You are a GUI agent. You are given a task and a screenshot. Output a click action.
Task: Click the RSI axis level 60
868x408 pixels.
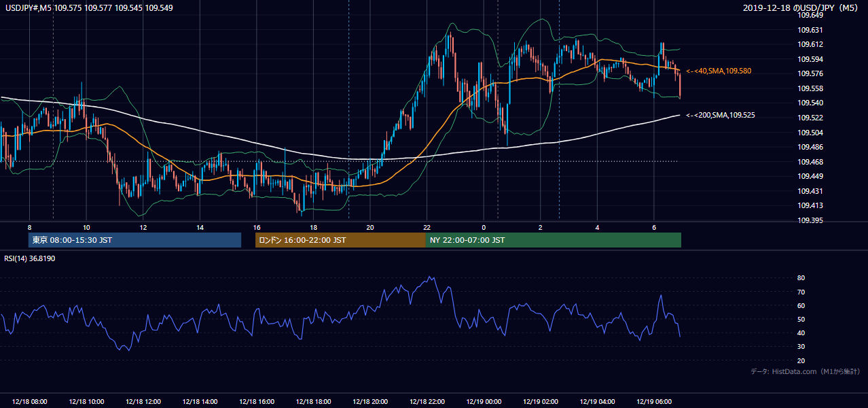point(801,305)
